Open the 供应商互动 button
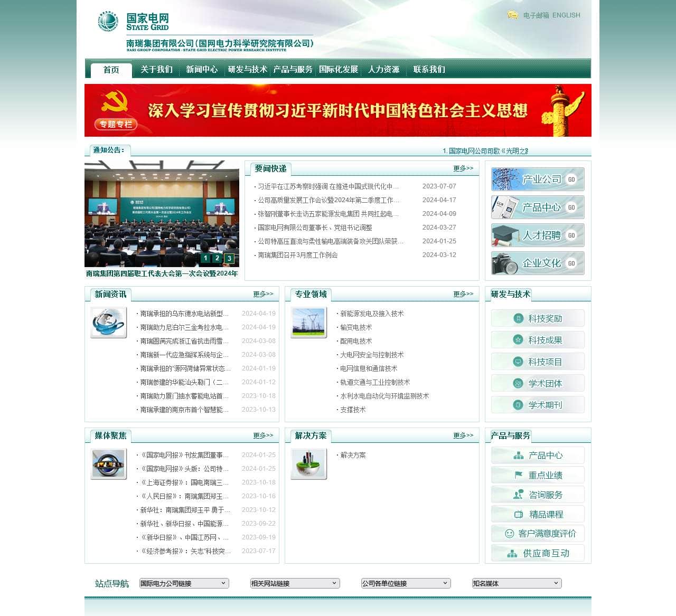 [538, 553]
